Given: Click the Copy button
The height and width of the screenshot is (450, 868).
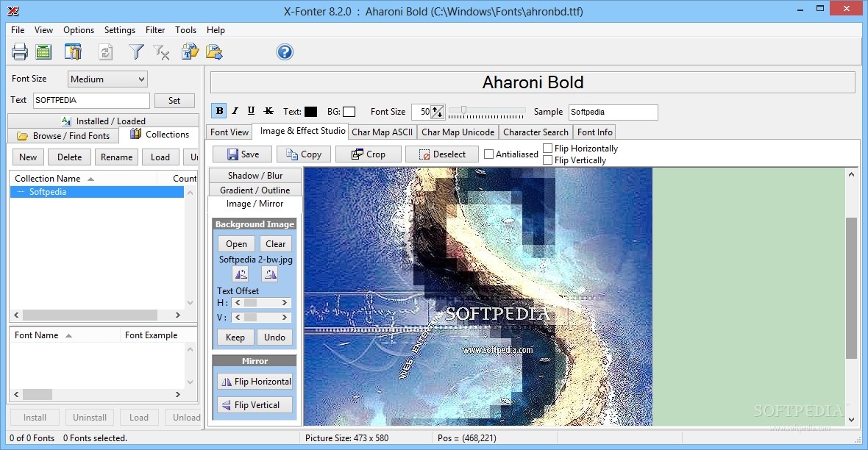Looking at the screenshot, I should point(303,154).
